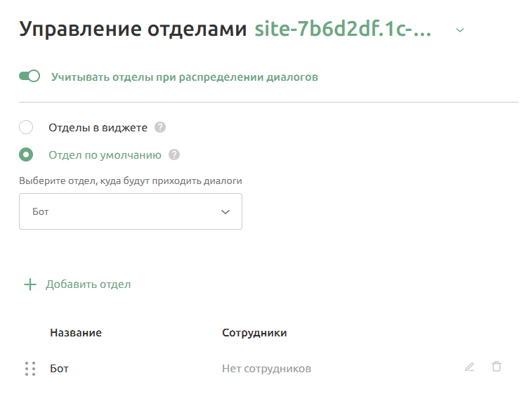Click the drag handle of the Бот row
This screenshot has height=420, width=531.
[x=30, y=369]
